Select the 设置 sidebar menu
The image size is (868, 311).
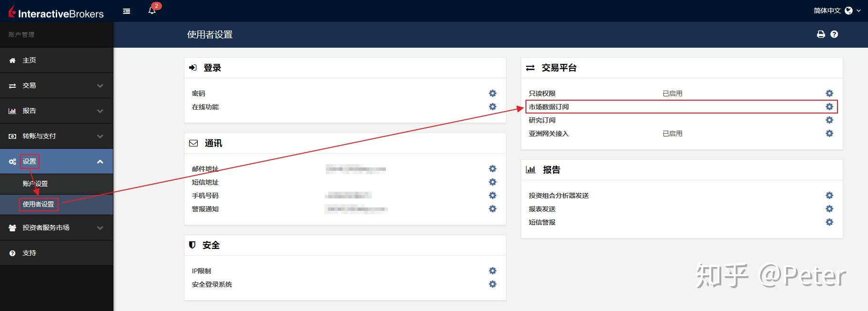[57, 161]
